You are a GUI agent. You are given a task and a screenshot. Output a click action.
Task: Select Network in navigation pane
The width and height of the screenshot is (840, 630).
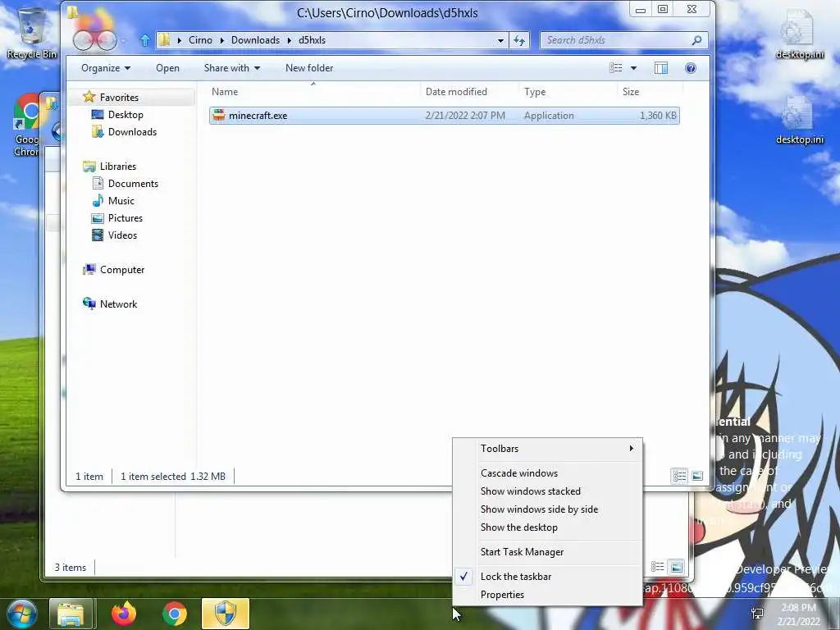[x=118, y=304]
